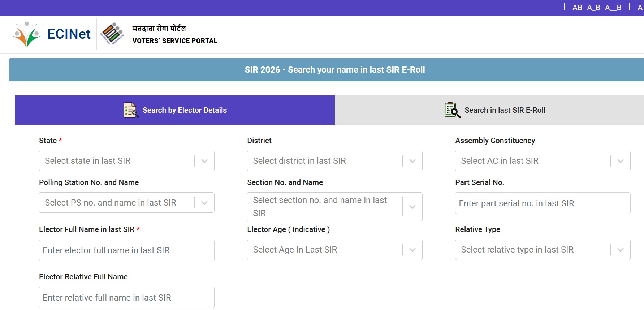644x310 pixels.
Task: Expand Relative Type chevron arrow
Action: pyautogui.click(x=621, y=250)
